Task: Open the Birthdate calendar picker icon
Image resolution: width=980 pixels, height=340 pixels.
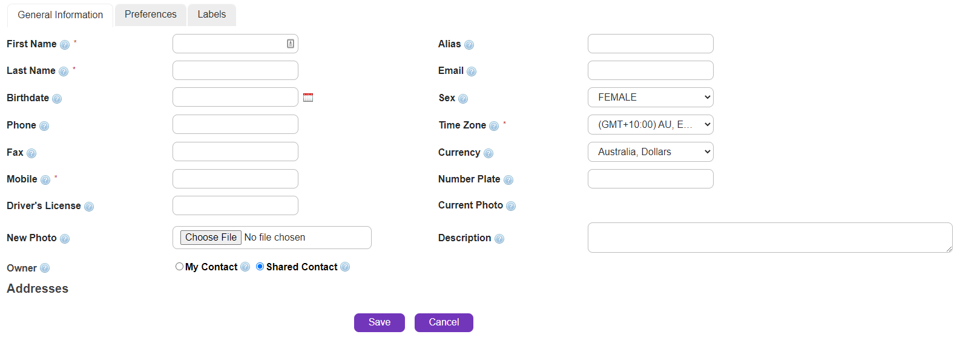Action: (308, 98)
